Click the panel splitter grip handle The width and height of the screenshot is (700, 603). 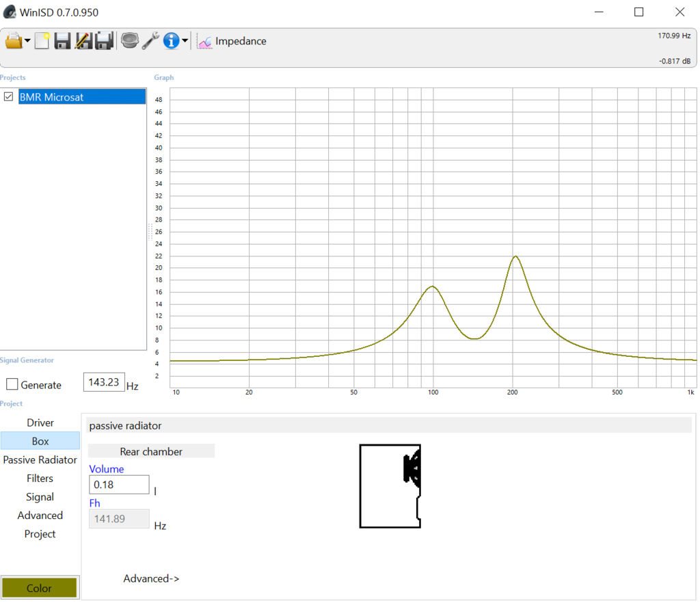pyautogui.click(x=150, y=232)
